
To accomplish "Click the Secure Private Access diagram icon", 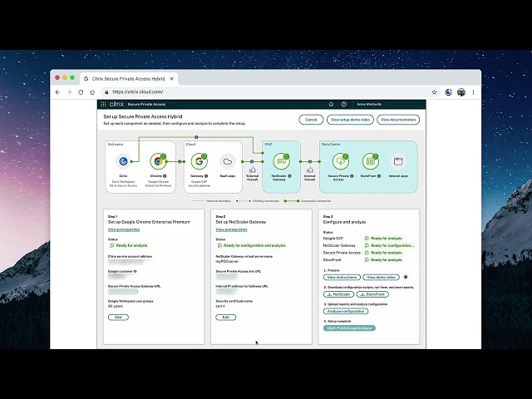I will pyautogui.click(x=340, y=161).
